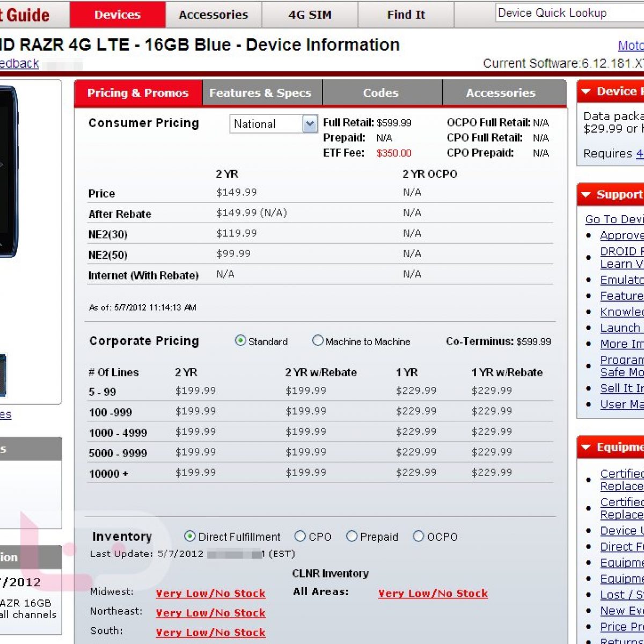The height and width of the screenshot is (644, 644).
Task: Click the Emulator link in Support list
Action: (621, 280)
